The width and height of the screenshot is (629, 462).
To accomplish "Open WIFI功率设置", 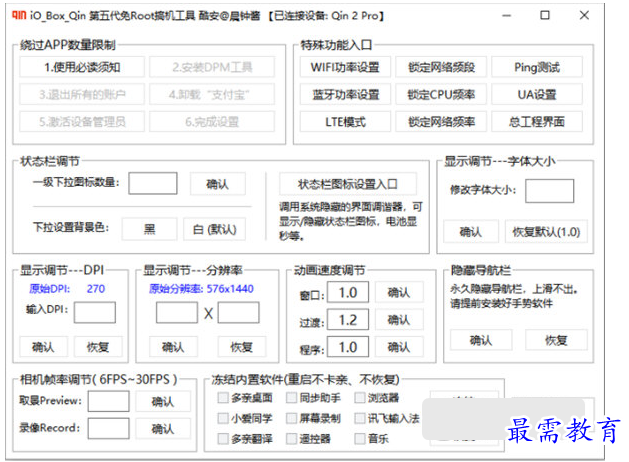I will [x=345, y=67].
